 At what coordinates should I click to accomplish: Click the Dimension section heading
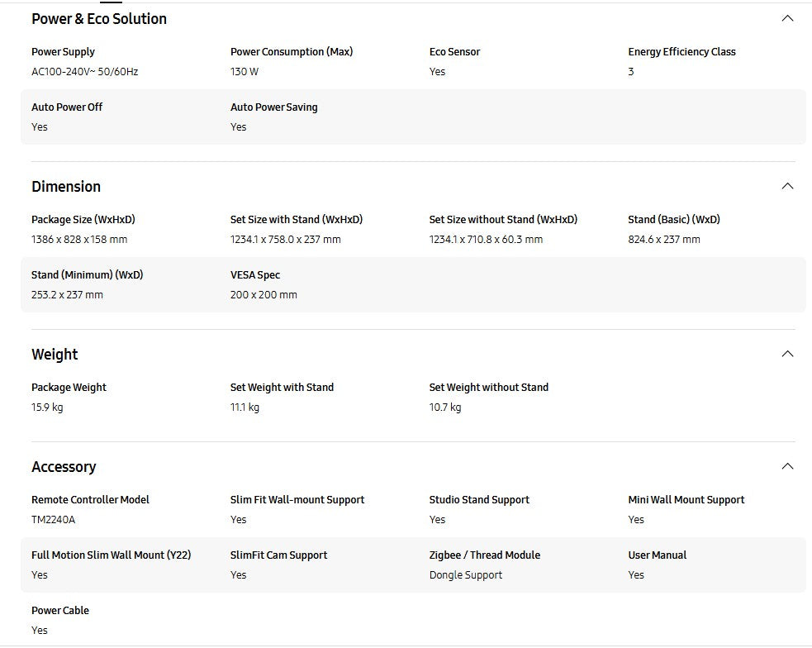[66, 187]
